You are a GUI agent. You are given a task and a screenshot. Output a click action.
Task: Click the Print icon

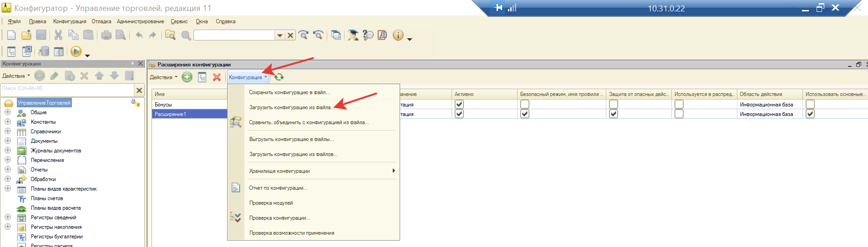point(106,35)
